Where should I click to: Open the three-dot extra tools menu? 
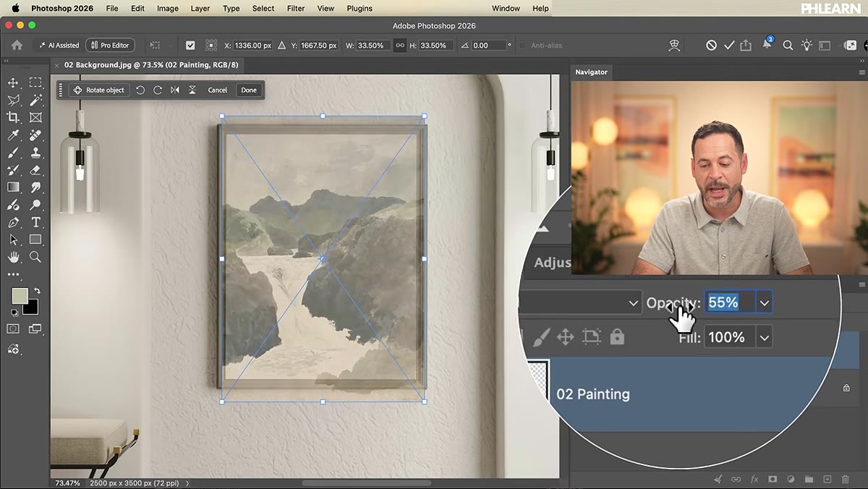pyautogui.click(x=13, y=275)
